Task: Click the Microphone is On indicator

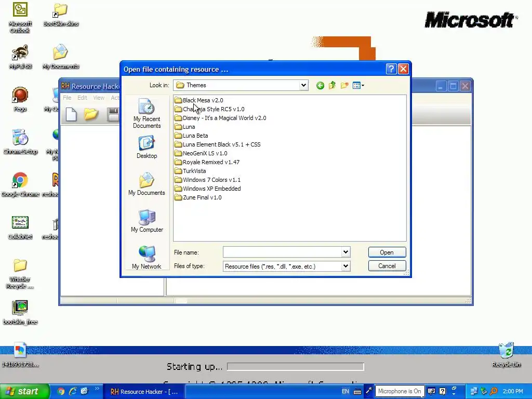Action: coord(400,391)
